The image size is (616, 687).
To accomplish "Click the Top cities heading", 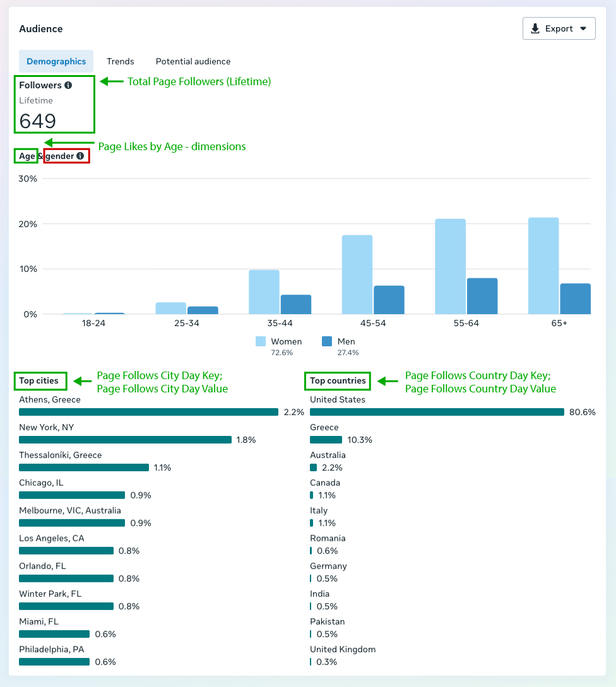I will pyautogui.click(x=38, y=380).
